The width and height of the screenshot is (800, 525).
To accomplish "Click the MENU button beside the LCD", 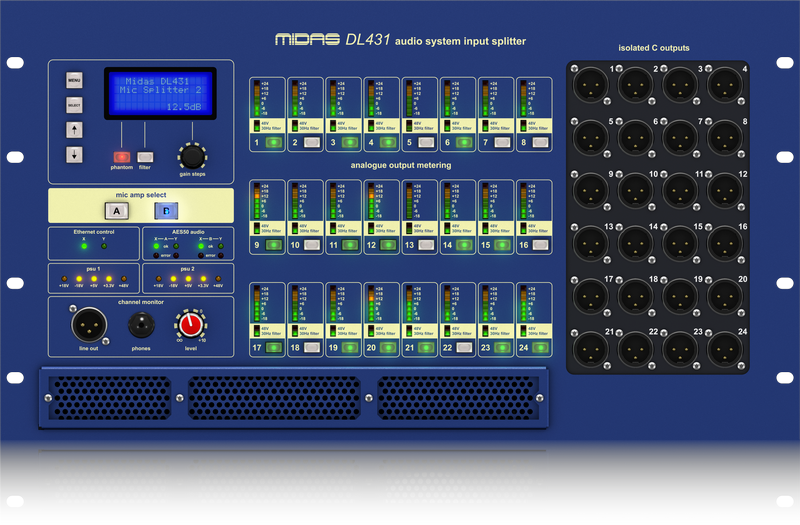I will [x=74, y=80].
